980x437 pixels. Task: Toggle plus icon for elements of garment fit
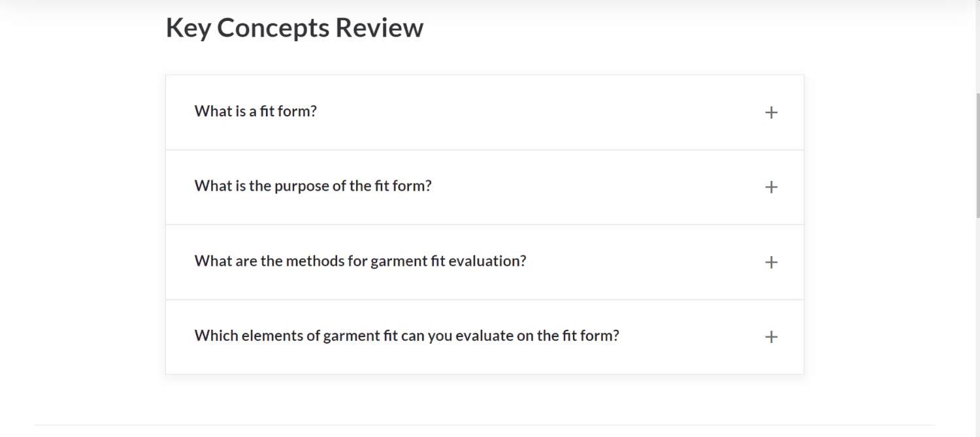tap(771, 337)
